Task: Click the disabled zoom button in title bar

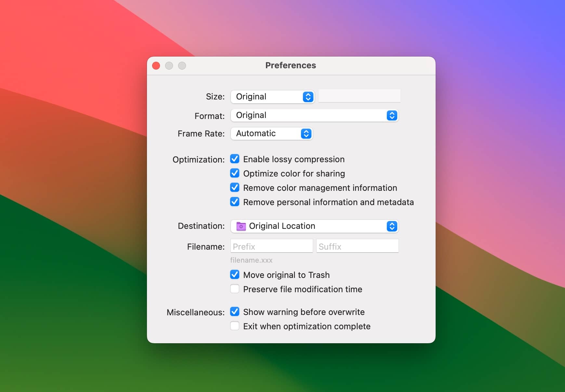Action: click(182, 66)
